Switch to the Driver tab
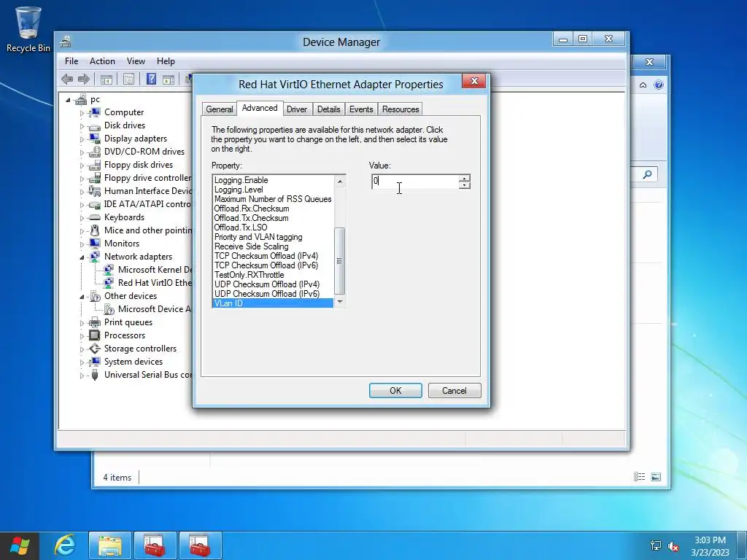 (297, 109)
